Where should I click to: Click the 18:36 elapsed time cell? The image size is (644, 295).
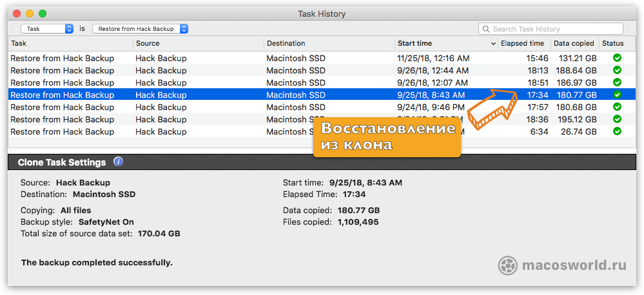(537, 119)
